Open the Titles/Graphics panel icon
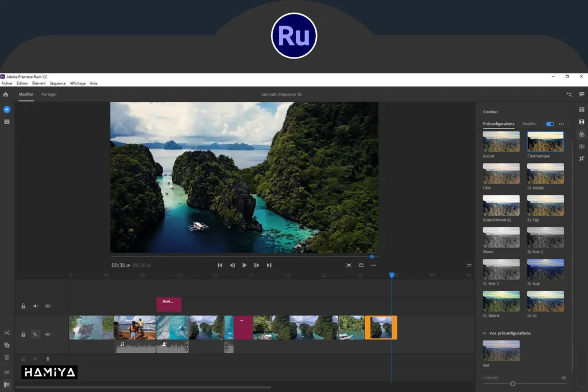 tap(582, 109)
